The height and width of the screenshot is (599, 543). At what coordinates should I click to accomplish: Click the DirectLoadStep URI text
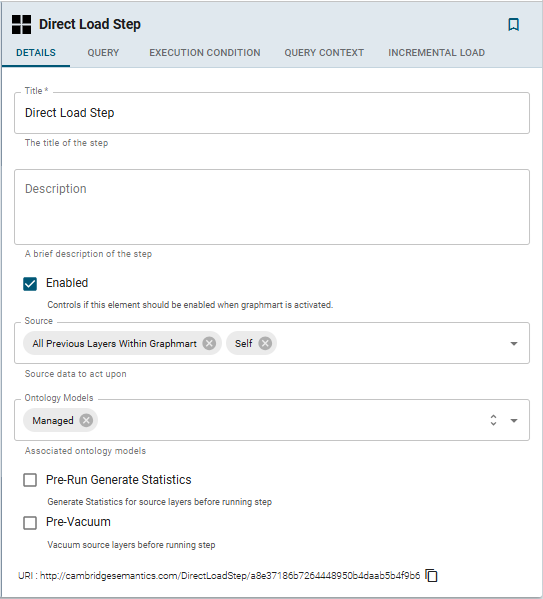230,575
